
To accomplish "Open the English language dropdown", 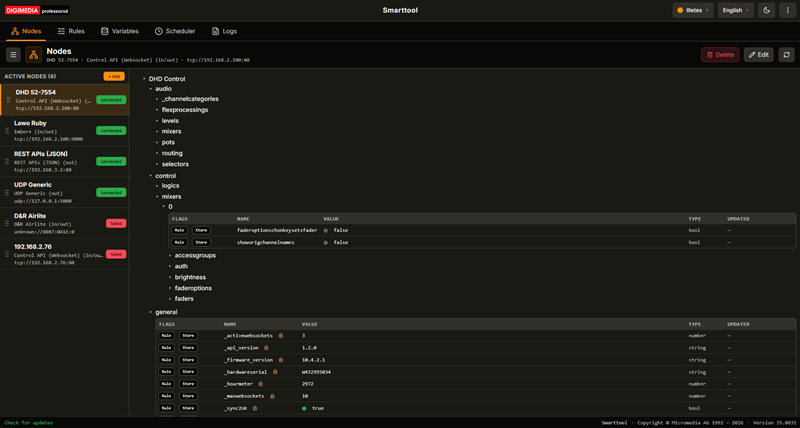I will (736, 10).
